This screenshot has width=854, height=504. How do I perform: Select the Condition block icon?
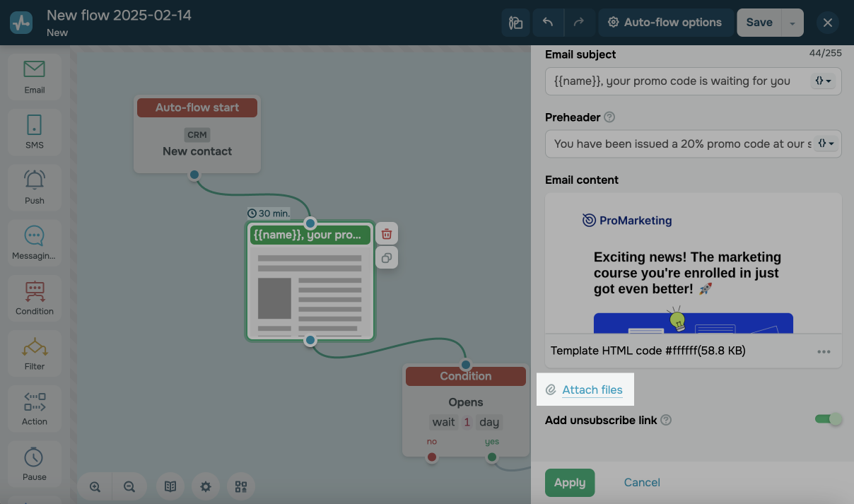coord(34,298)
